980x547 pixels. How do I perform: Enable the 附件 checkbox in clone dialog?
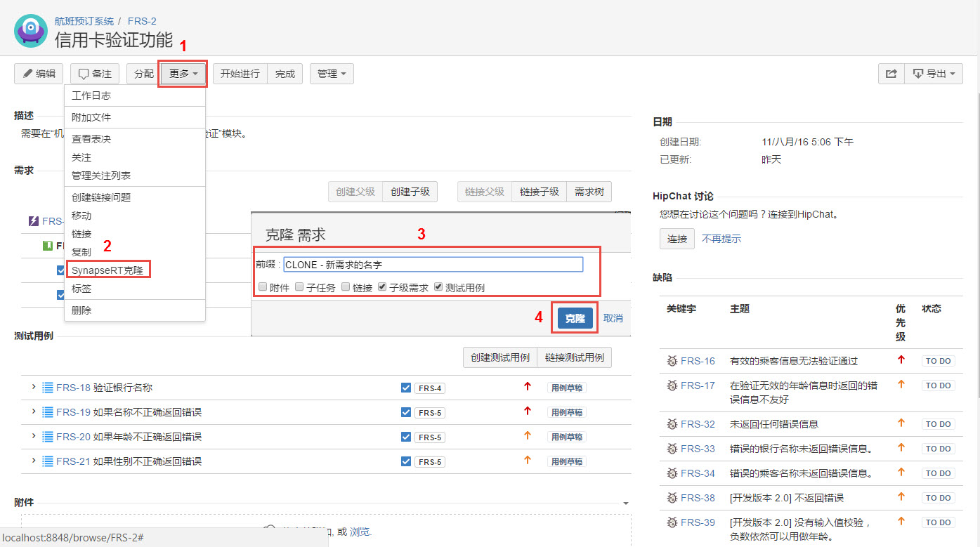click(x=263, y=287)
